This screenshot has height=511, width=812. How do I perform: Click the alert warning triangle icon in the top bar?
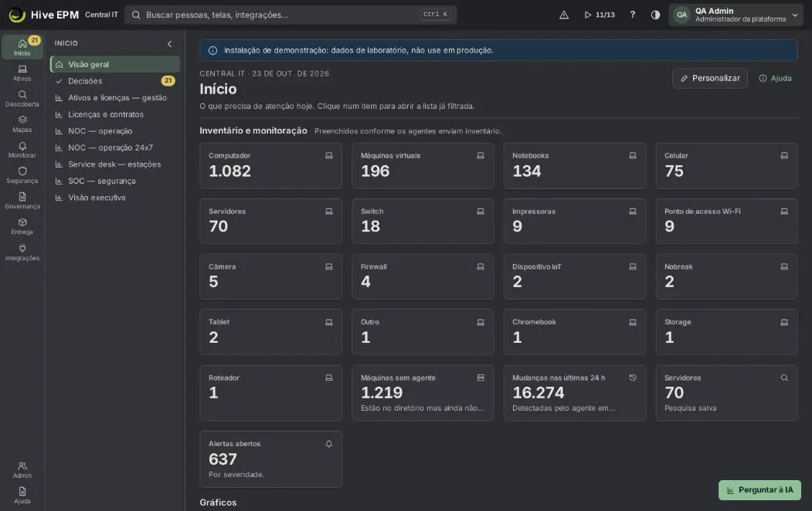[x=564, y=15]
